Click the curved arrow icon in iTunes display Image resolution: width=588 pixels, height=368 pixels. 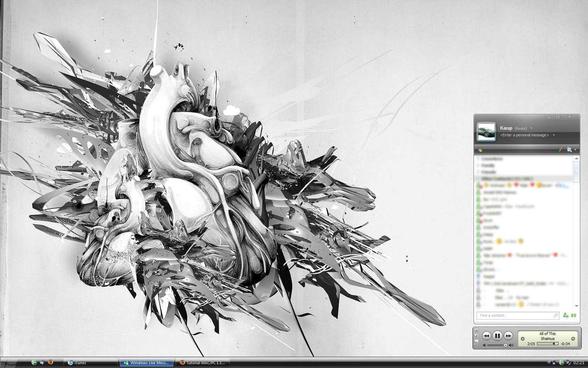coord(573,339)
